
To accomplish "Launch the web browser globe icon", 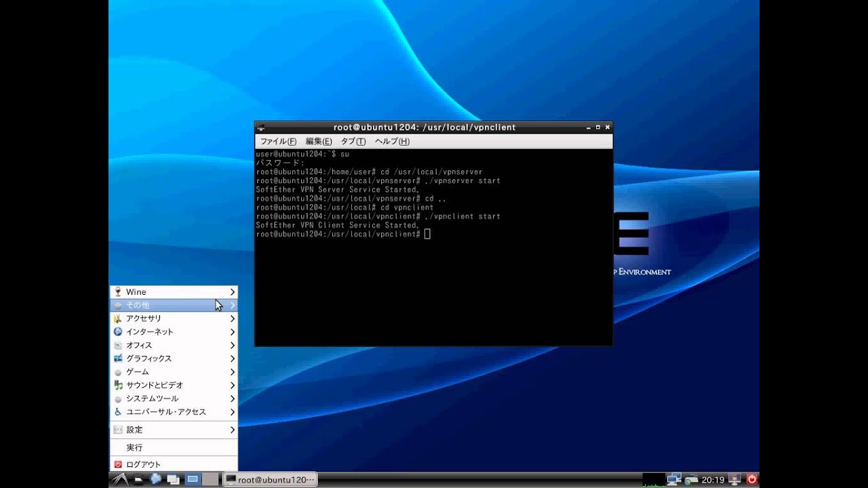I will coord(156,480).
